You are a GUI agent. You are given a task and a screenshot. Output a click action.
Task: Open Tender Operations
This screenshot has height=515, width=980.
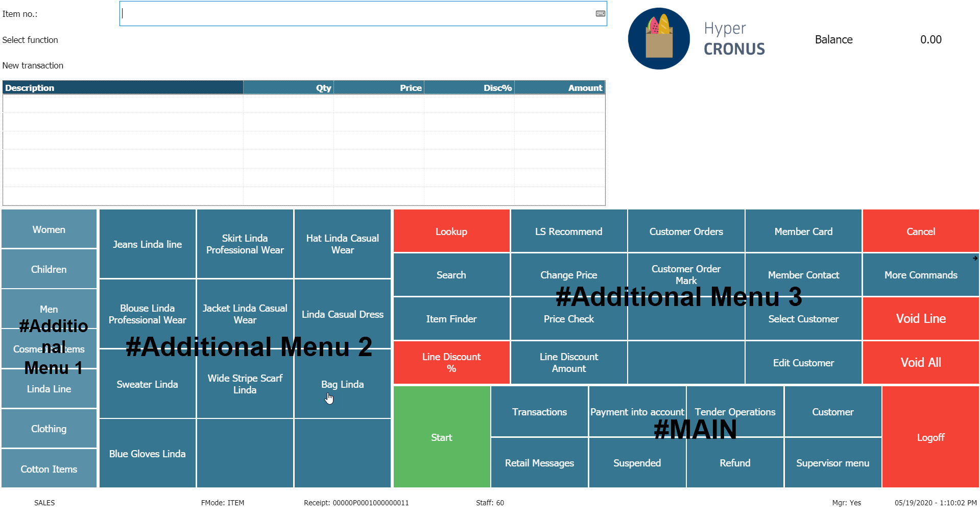pyautogui.click(x=735, y=412)
